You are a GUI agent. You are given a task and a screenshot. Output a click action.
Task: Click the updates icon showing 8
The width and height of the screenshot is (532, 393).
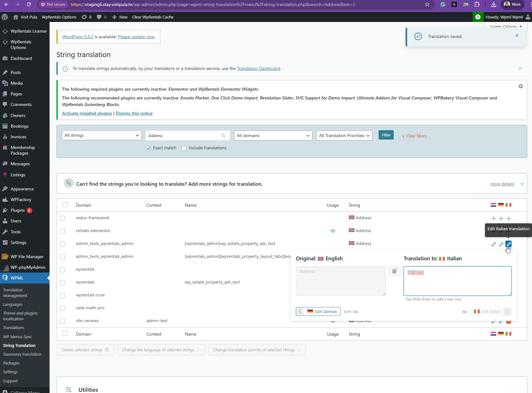point(86,17)
